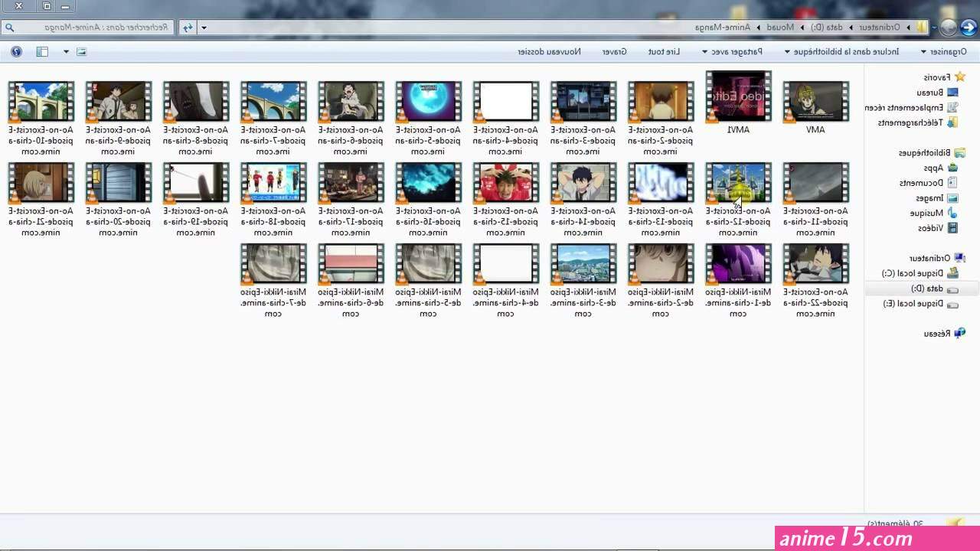Open Téléchargements in the sidebar

[x=916, y=122]
